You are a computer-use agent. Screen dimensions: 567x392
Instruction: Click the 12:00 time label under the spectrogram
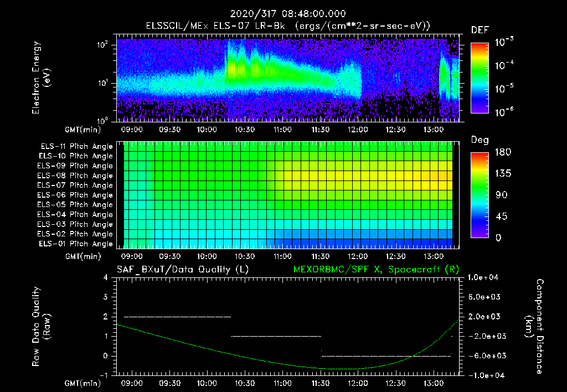[358, 130]
